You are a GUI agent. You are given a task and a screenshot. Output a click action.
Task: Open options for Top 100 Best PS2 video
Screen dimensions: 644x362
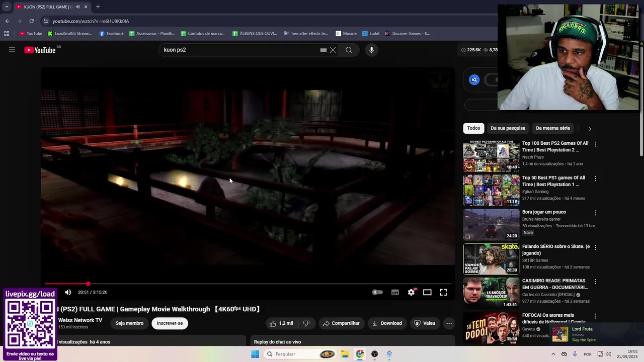click(595, 144)
